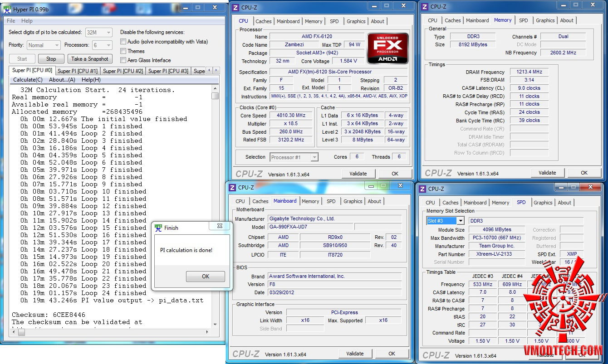Image resolution: width=608 pixels, height=364 pixels.
Task: Open the Graphics tab in the CPU-Z SPD window
Action: pyautogui.click(x=543, y=203)
